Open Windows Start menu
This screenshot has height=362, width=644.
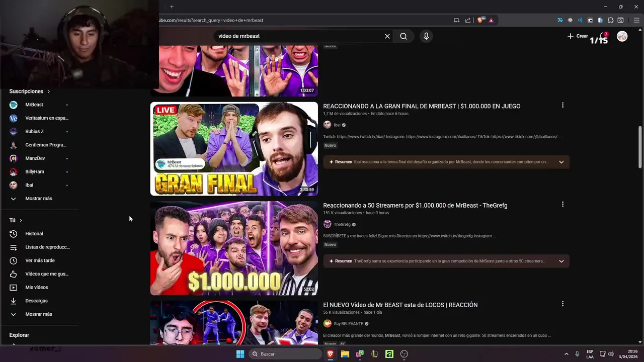(240, 354)
